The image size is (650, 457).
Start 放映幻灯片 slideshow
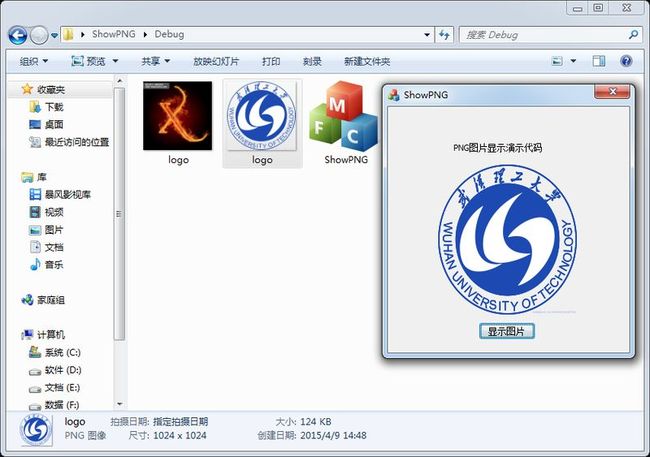[x=216, y=61]
